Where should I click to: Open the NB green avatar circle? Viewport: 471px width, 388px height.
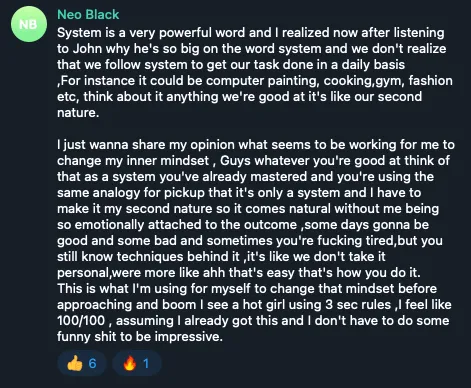pyautogui.click(x=29, y=24)
